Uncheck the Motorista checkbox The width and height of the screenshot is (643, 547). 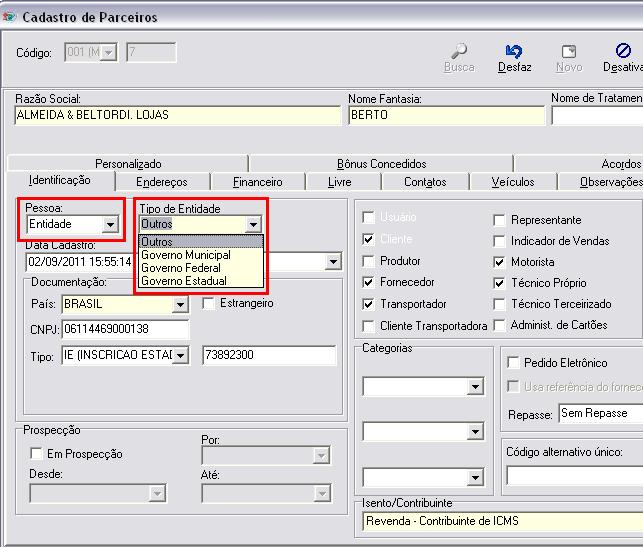click(x=499, y=262)
